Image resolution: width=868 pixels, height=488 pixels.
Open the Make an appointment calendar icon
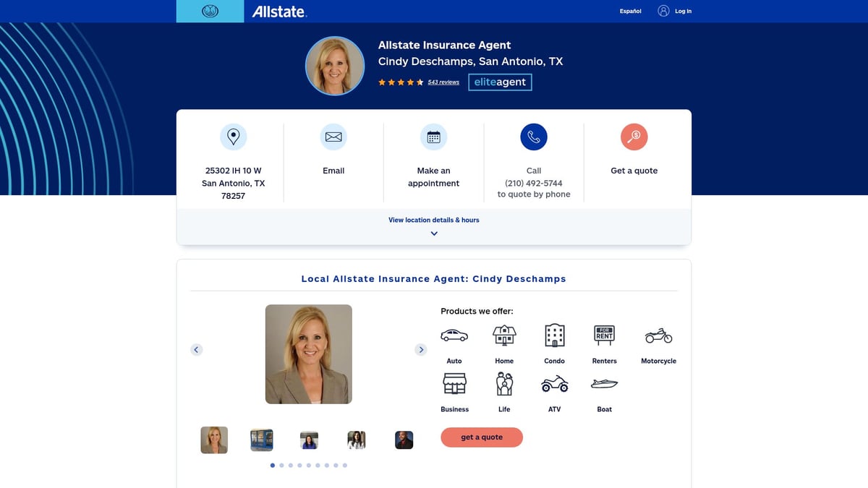click(433, 136)
